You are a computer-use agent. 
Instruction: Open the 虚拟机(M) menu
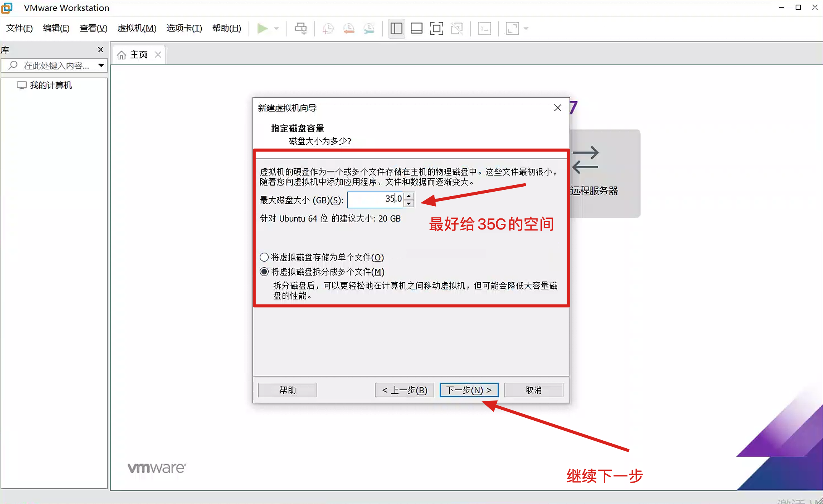137,28
